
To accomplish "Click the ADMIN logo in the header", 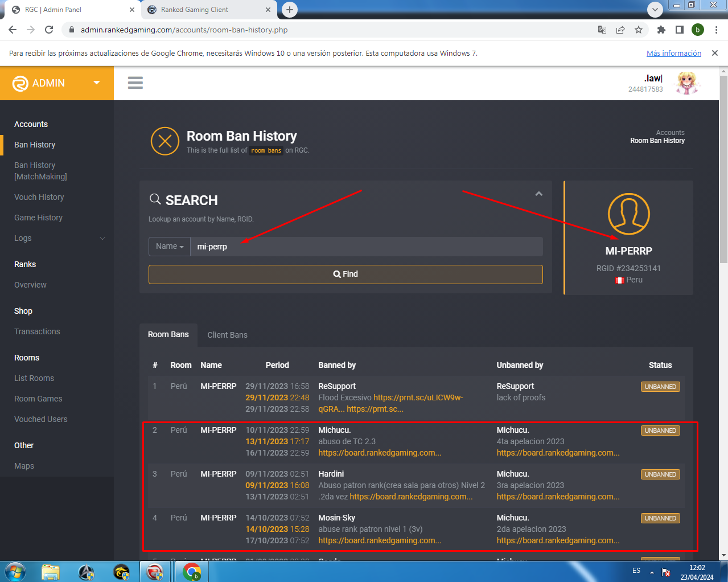I will (x=39, y=83).
